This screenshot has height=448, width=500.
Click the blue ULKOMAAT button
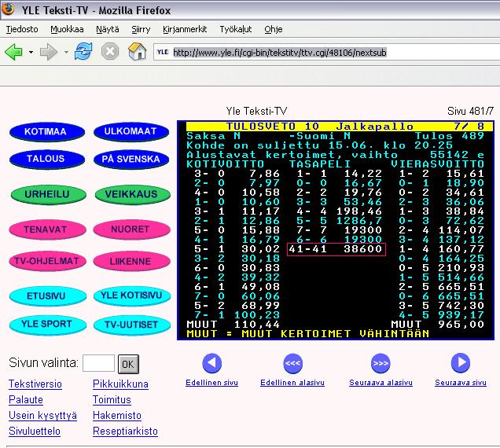click(x=131, y=131)
